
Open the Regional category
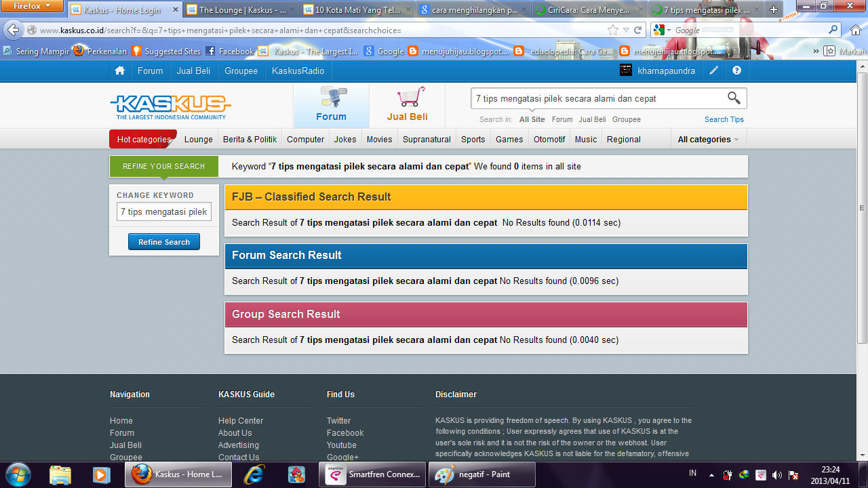(x=624, y=140)
